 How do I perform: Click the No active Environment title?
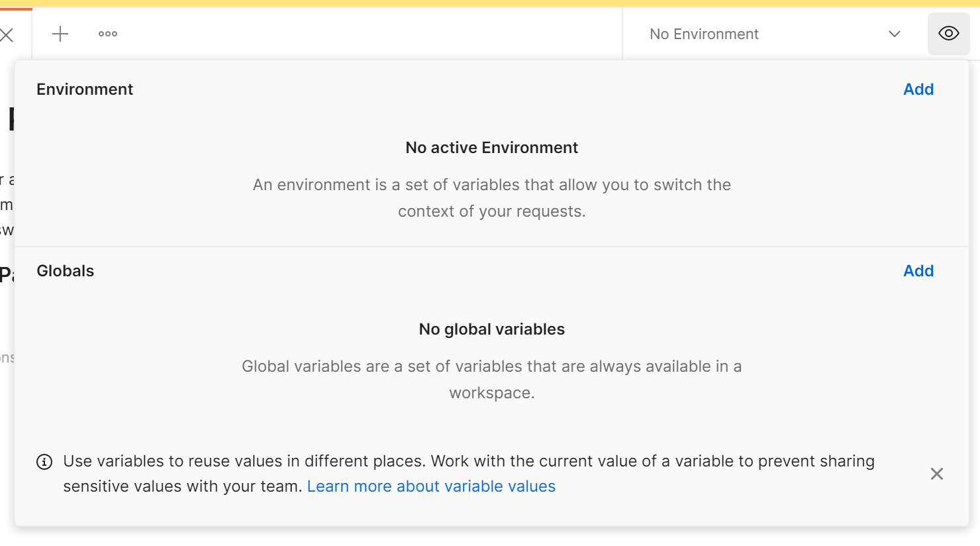[492, 148]
